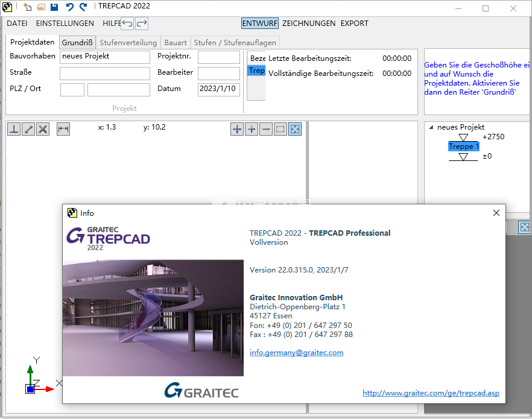Click the GRAITEC logo at dialog bottom

(x=201, y=391)
